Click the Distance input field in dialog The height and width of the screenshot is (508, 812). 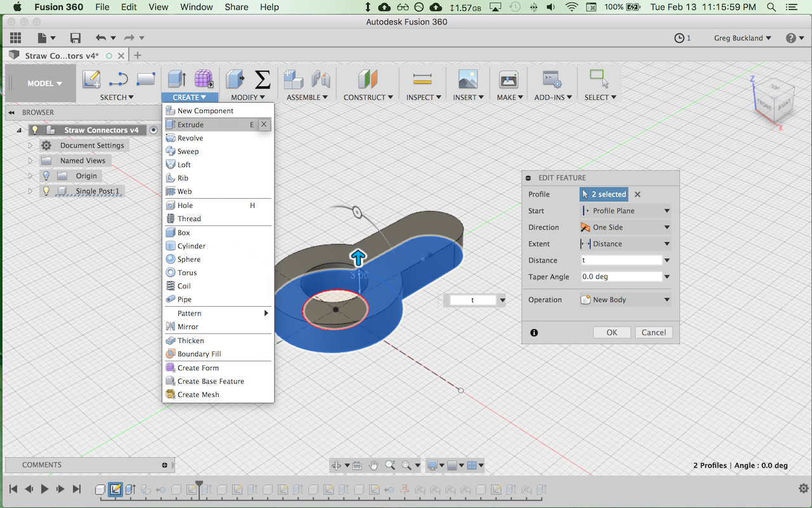point(622,260)
